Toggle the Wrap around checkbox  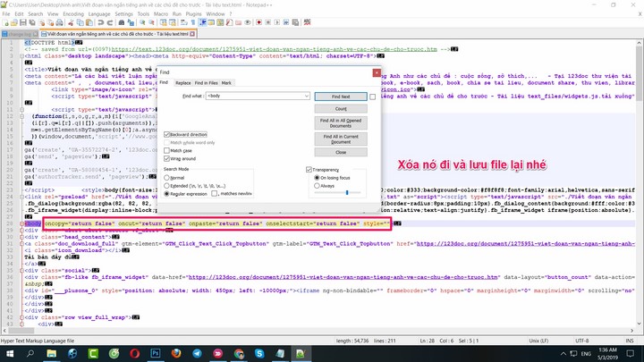(x=166, y=157)
